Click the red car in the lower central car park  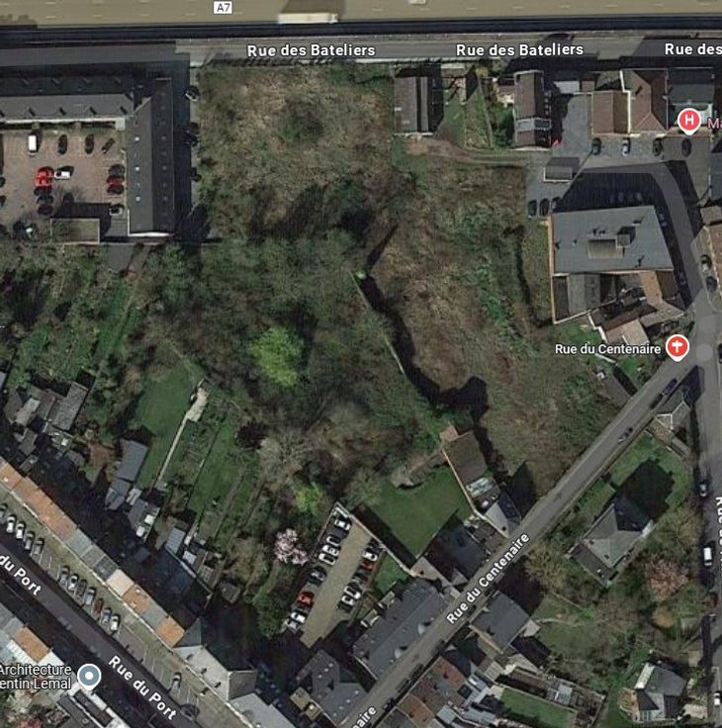click(x=305, y=599)
